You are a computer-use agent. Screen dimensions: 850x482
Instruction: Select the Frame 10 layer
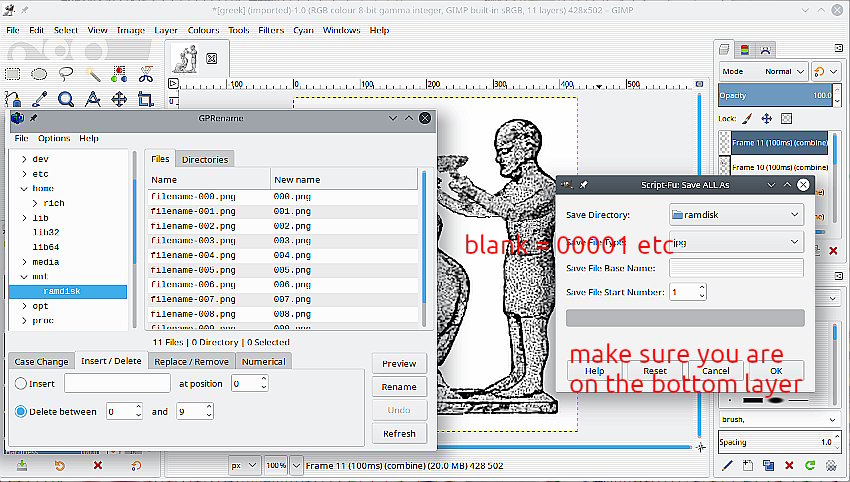point(780,168)
